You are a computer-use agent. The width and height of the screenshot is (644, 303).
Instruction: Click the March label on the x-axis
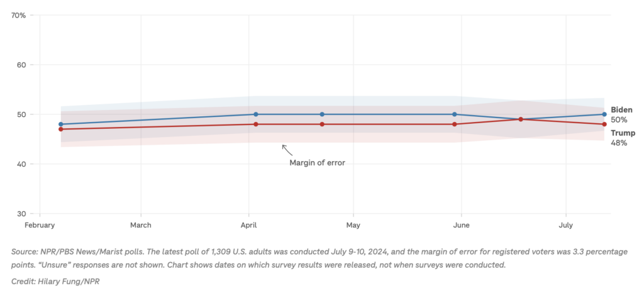tap(140, 224)
